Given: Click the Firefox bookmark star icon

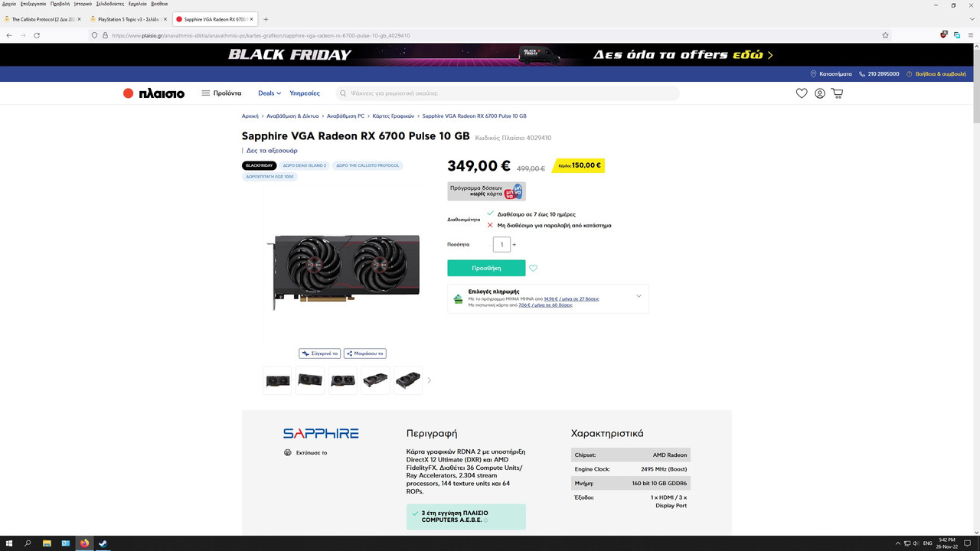Looking at the screenshot, I should click(886, 35).
